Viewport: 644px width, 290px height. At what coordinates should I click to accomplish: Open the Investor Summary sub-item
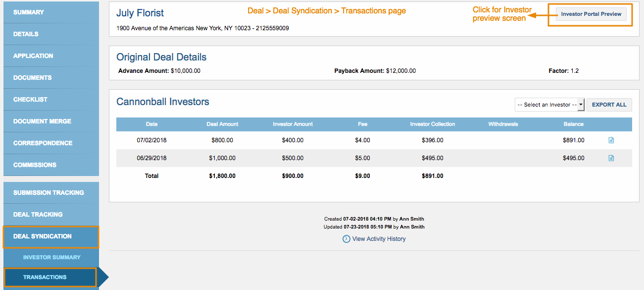pos(51,257)
